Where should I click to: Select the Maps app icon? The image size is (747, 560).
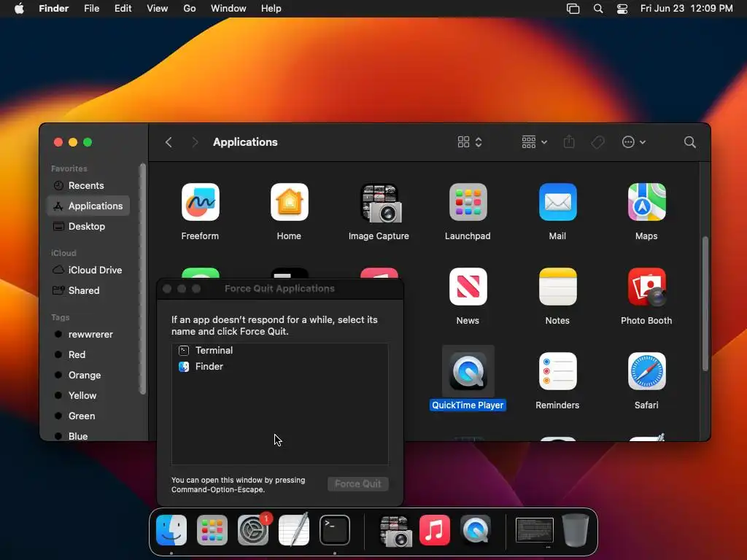[646, 203]
